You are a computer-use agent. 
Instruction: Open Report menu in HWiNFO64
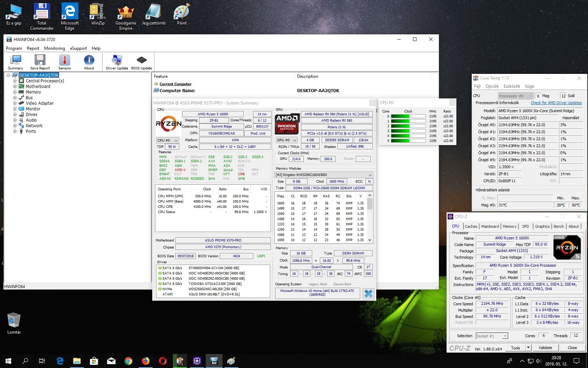(33, 48)
